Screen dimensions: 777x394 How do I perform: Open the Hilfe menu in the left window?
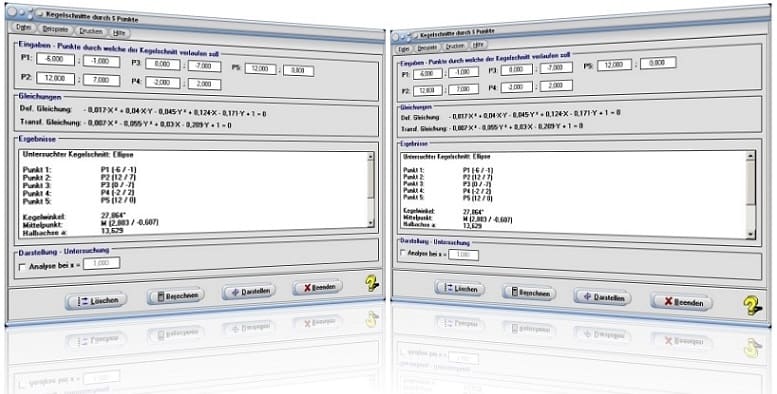(119, 33)
